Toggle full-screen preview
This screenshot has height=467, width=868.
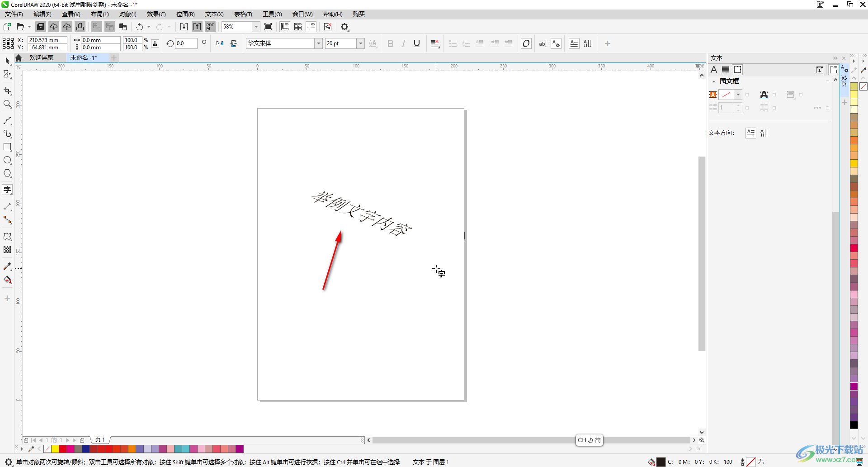point(268,27)
